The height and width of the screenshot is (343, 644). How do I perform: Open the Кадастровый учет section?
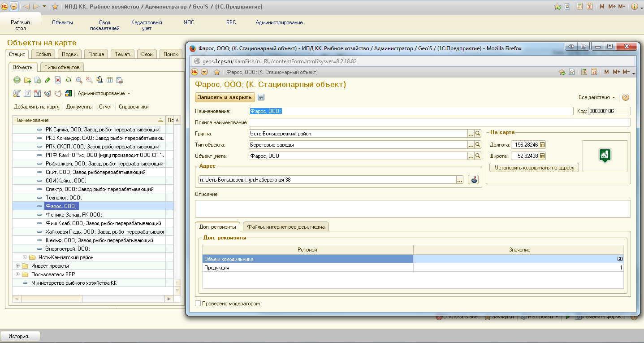[147, 25]
